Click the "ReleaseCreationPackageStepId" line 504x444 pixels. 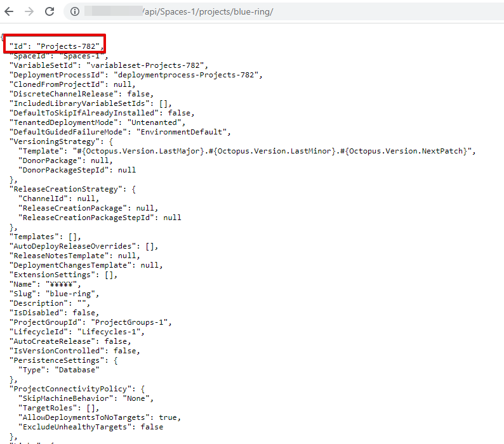pos(100,218)
